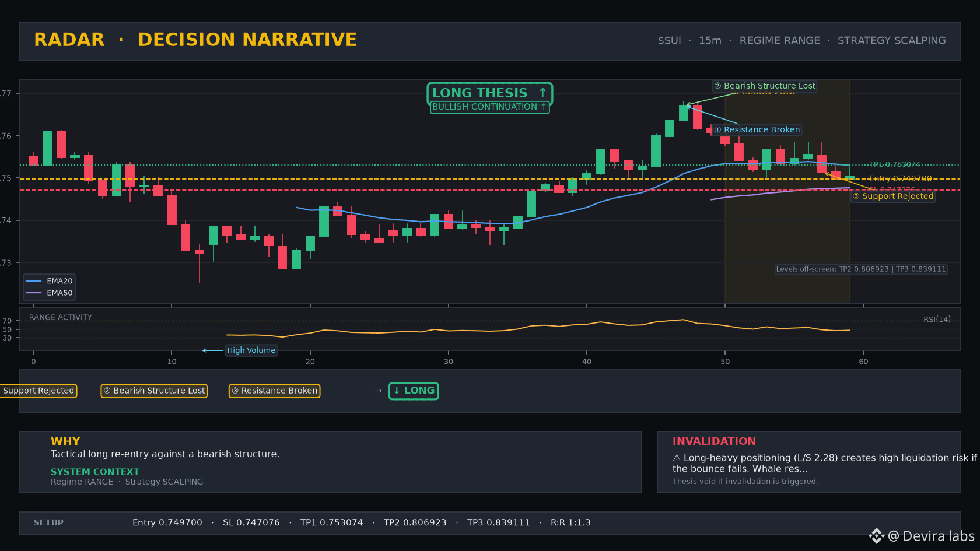This screenshot has width=980, height=551.
Task: Click the Resistance Broken step chip
Action: click(x=274, y=391)
